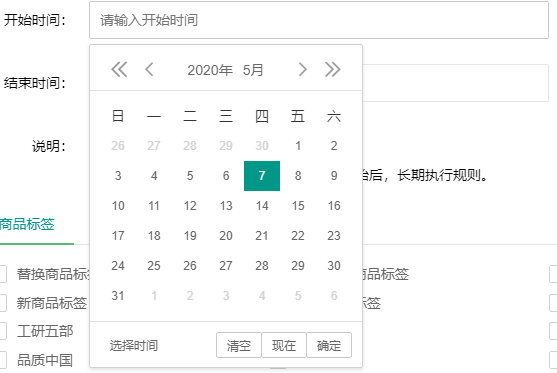
Task: Choose date 16 in the calendar
Action: coord(334,206)
